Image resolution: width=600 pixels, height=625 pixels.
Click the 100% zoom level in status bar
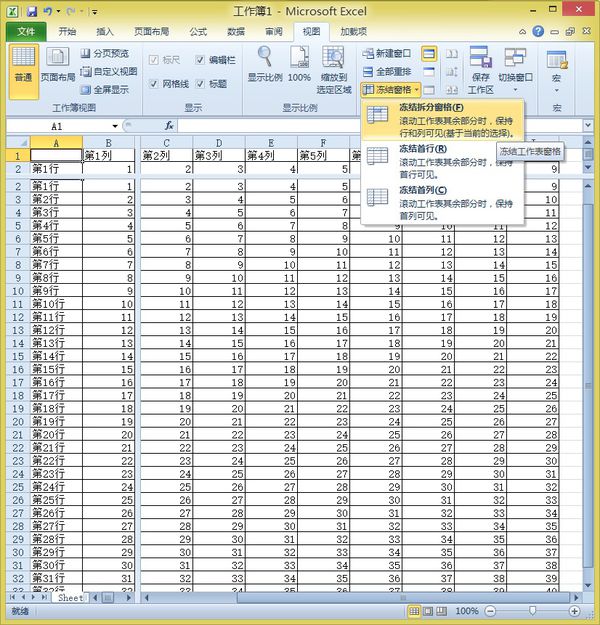click(466, 611)
